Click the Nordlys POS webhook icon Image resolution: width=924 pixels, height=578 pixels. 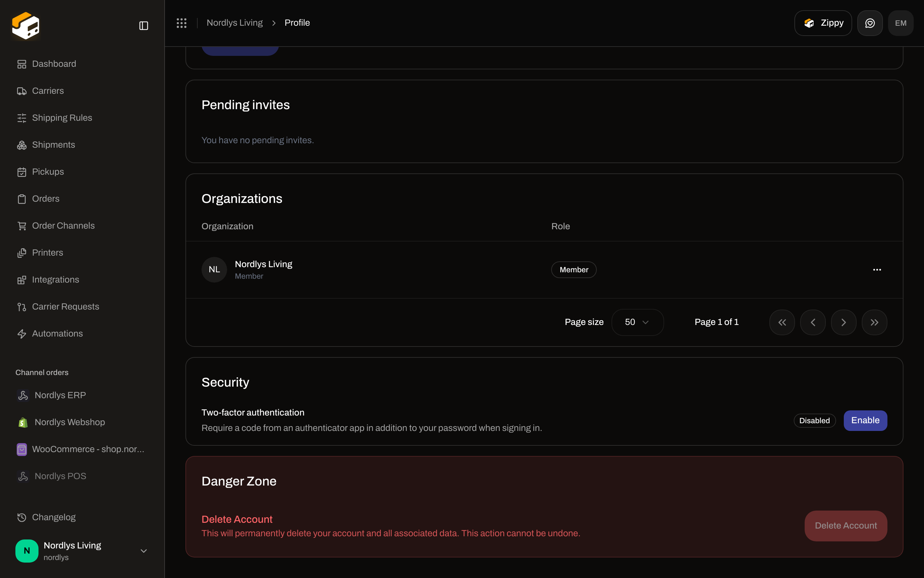(23, 476)
